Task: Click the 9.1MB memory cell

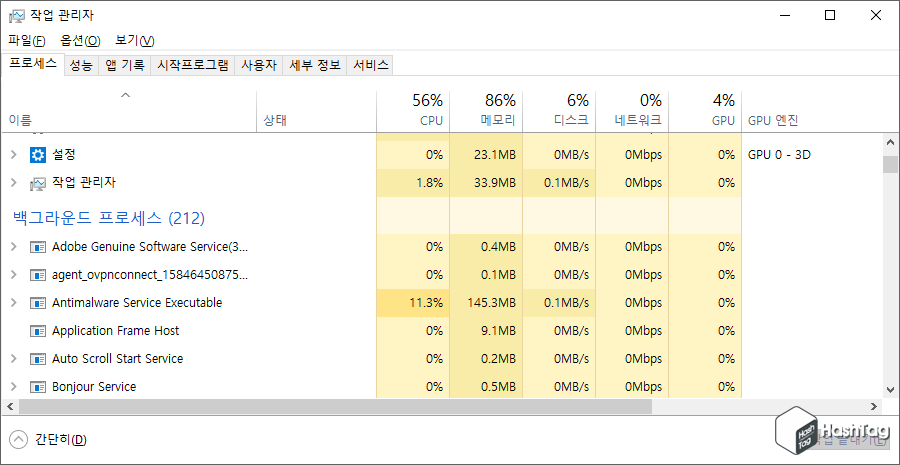Action: coord(486,331)
